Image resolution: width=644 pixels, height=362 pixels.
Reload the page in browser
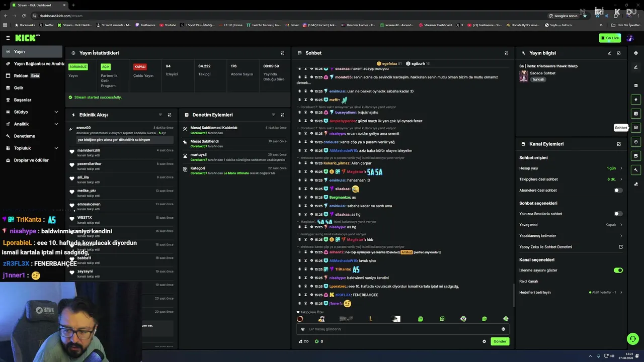point(24,16)
